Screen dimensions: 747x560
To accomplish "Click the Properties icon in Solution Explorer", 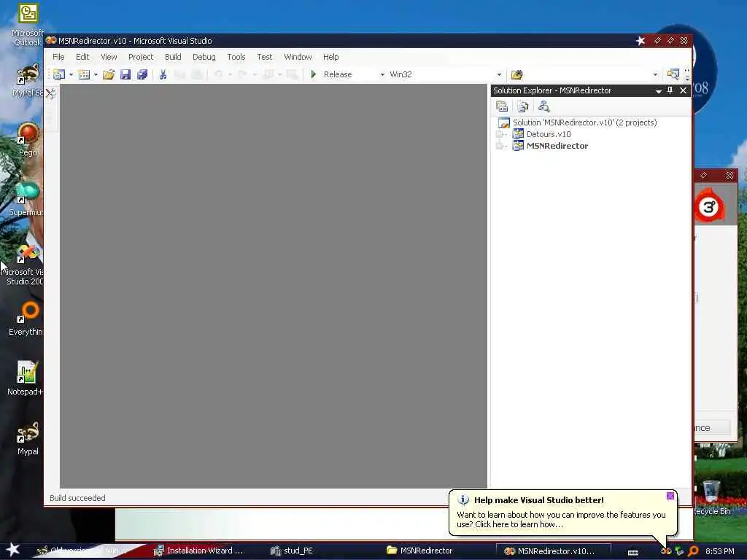I will coord(502,106).
